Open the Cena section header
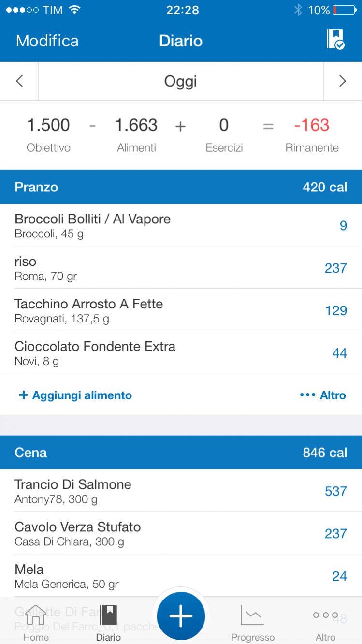The image size is (362, 644). pos(181,453)
